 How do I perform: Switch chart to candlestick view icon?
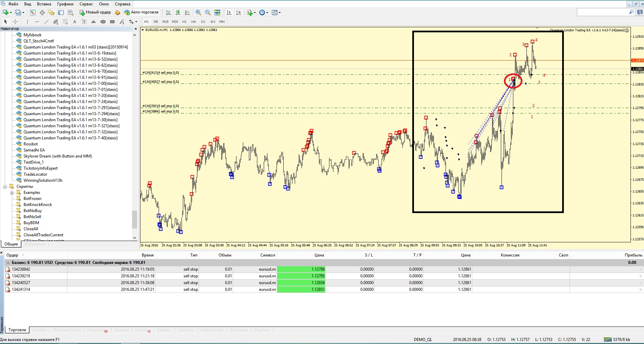(178, 12)
